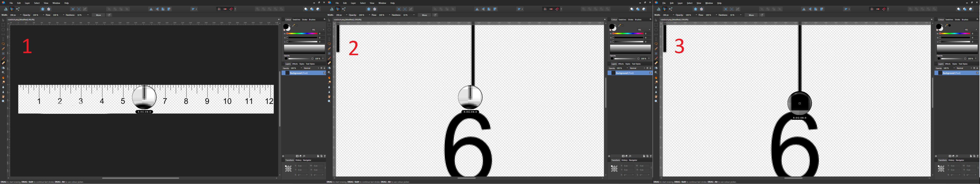The image size is (980, 184).
Task: Uncheck Background layer visibility in the middle window
Action: [x=651, y=73]
